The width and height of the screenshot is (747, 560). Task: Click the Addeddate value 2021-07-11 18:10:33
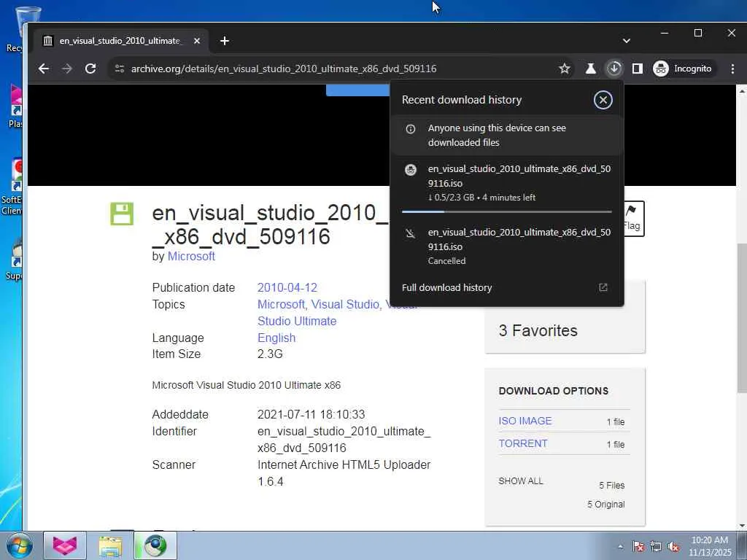coord(311,414)
